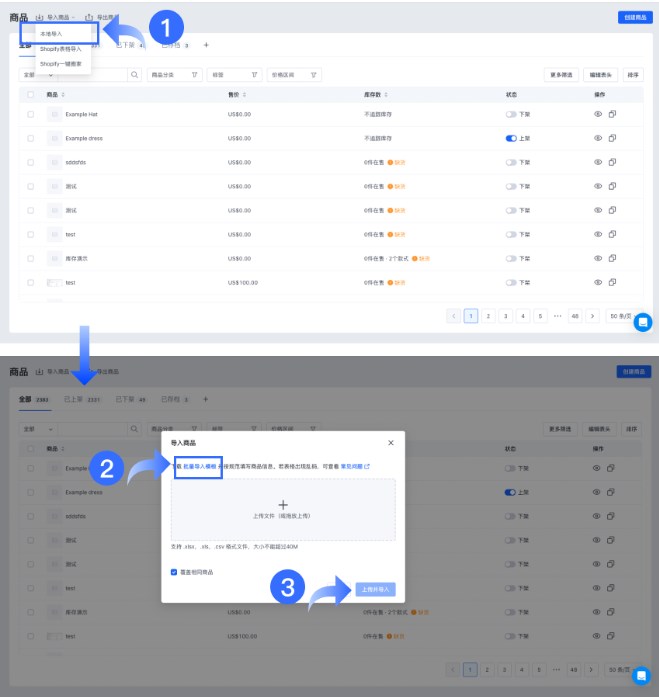Go to next page arrow, upper pagination
This screenshot has width=659, height=697.
coord(593,316)
